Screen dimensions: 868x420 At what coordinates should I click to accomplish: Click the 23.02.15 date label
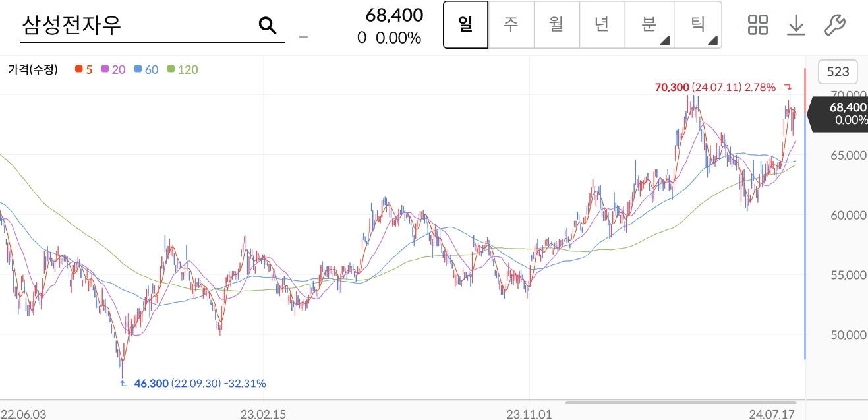coord(263,414)
